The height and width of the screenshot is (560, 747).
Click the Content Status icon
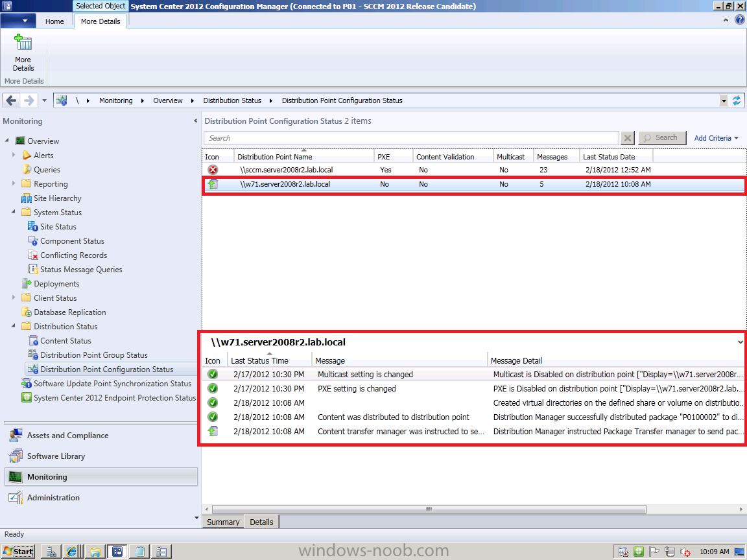(33, 341)
